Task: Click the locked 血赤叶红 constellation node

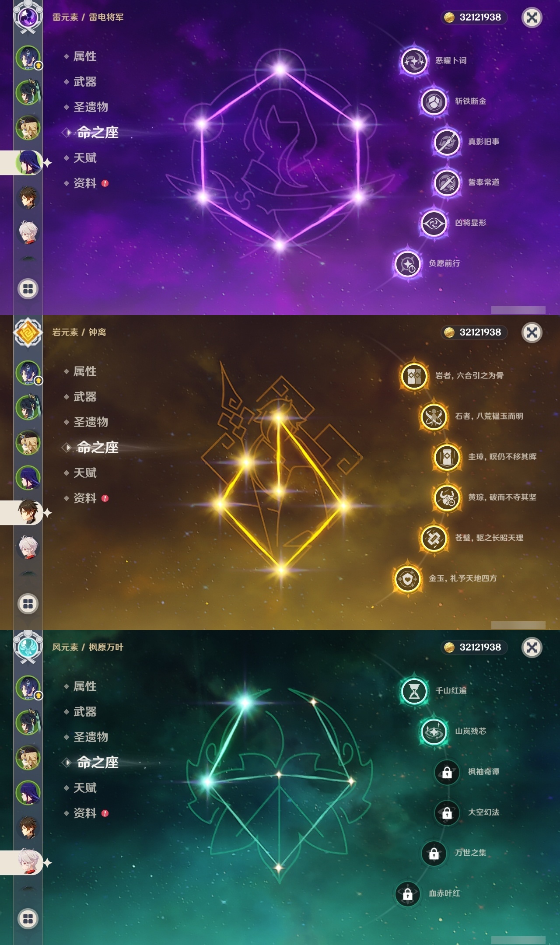Action: (407, 894)
